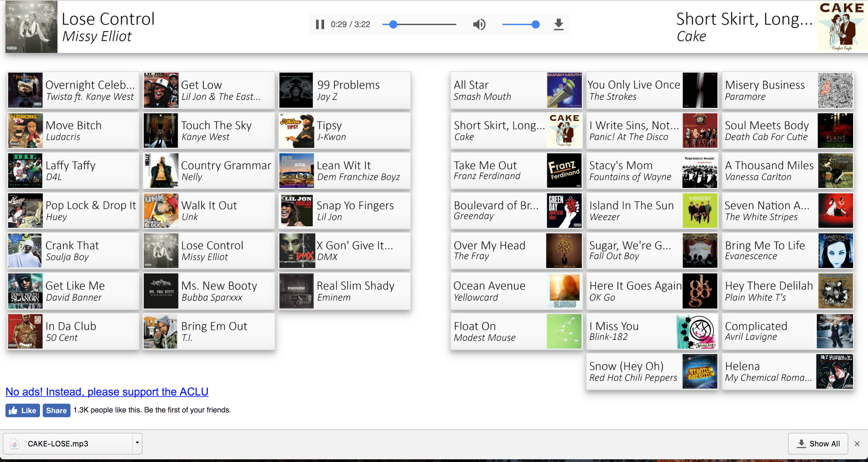Mute audio with the speaker icon
This screenshot has width=868, height=462.
coord(479,24)
